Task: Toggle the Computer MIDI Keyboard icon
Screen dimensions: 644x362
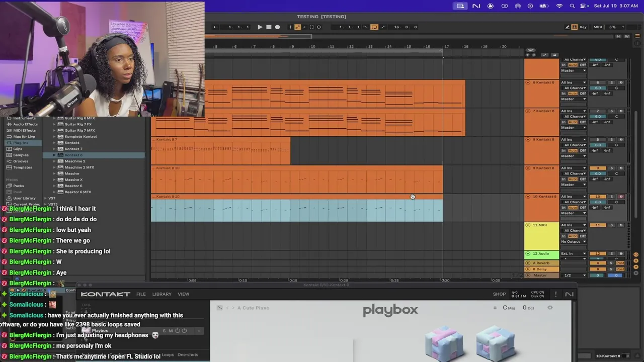Action: coord(575,27)
